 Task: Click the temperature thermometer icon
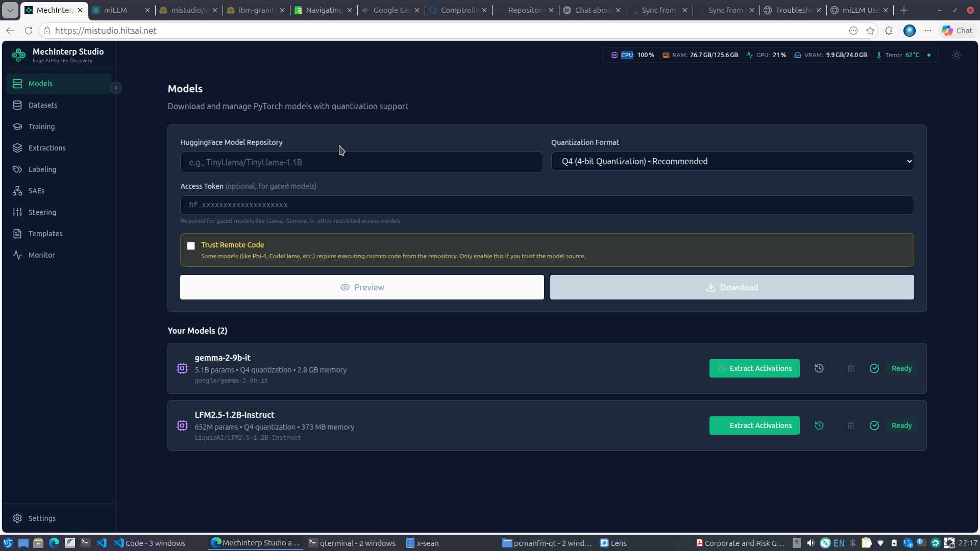coord(878,55)
